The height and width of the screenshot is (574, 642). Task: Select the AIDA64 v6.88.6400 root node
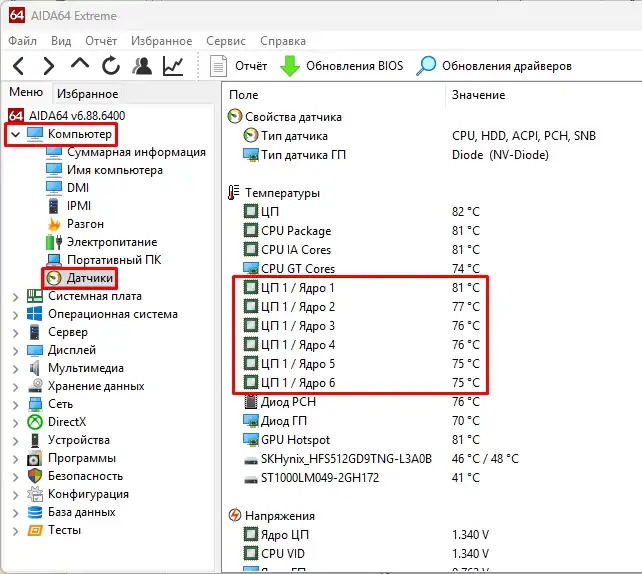(x=77, y=115)
